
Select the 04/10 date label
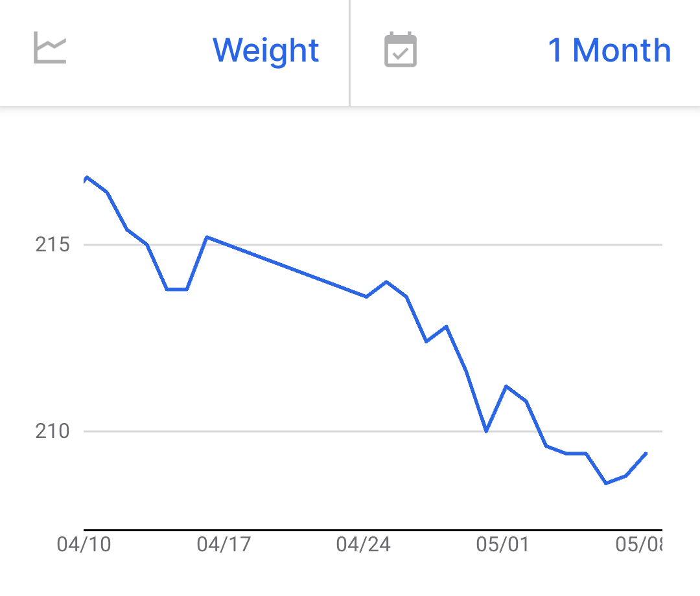[x=84, y=544]
